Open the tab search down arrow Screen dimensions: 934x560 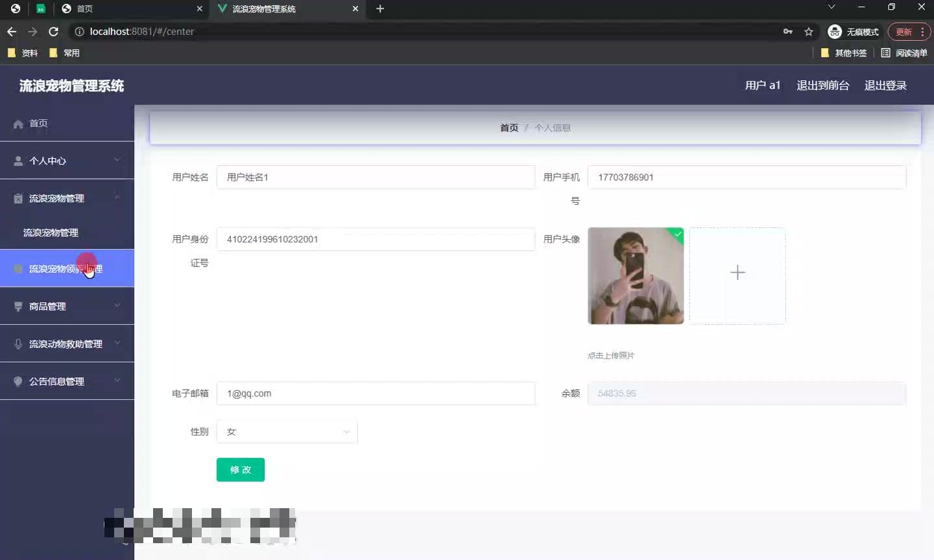832,7
